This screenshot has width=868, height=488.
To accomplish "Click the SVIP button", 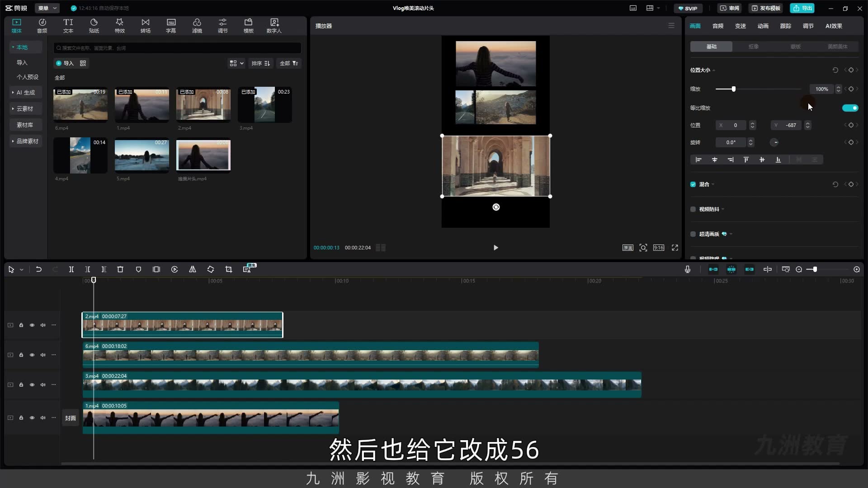I will 688,8.
